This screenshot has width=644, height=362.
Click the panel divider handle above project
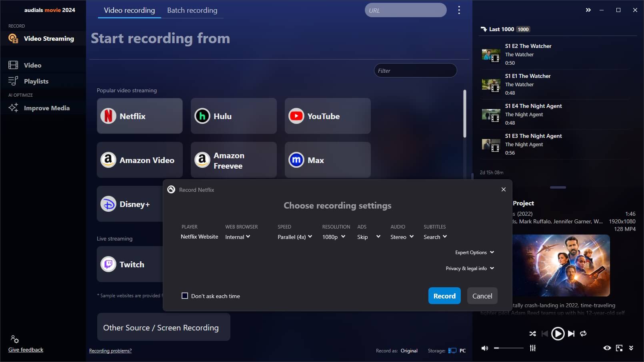(558, 187)
